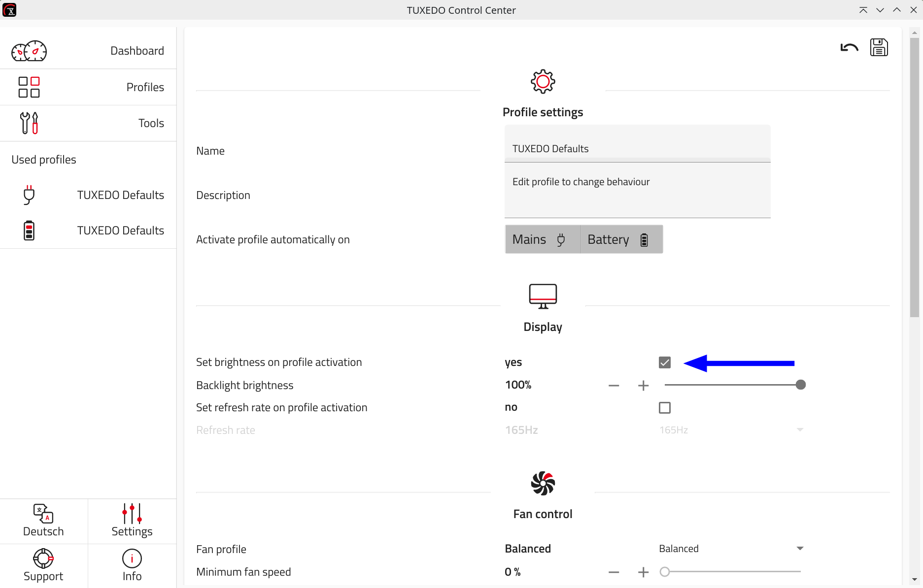The image size is (923, 588).
Task: Click keep-above window button in title bar
Action: pyautogui.click(x=863, y=10)
